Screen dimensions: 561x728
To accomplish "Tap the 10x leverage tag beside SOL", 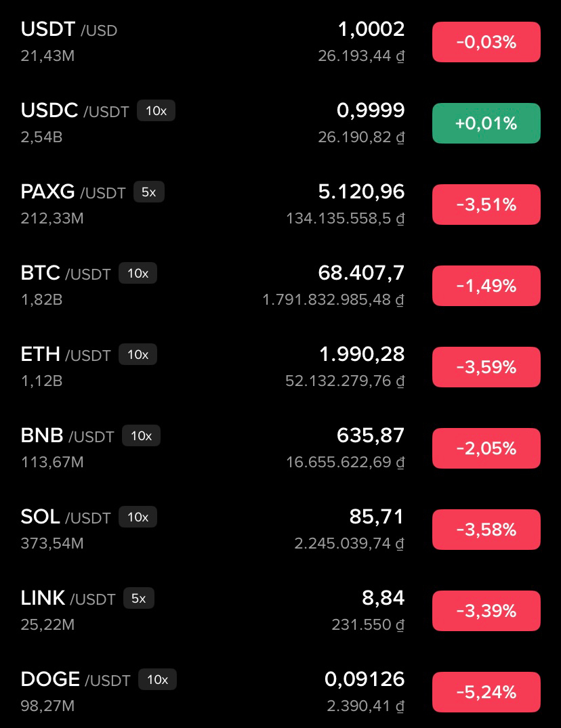I will (x=138, y=517).
